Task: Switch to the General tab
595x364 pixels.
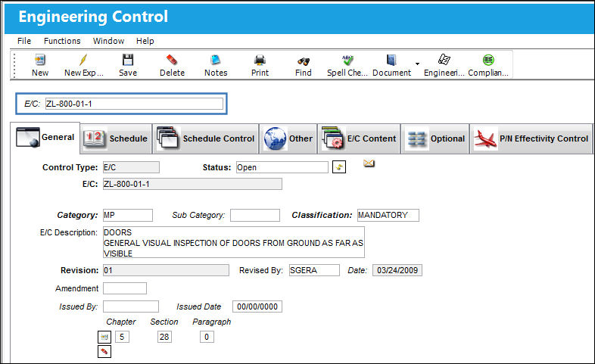Action: pos(45,137)
